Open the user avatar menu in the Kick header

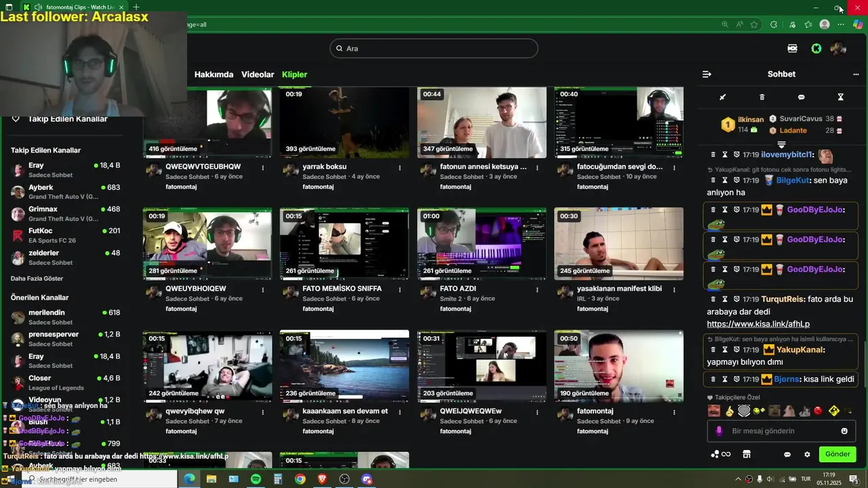(839, 48)
